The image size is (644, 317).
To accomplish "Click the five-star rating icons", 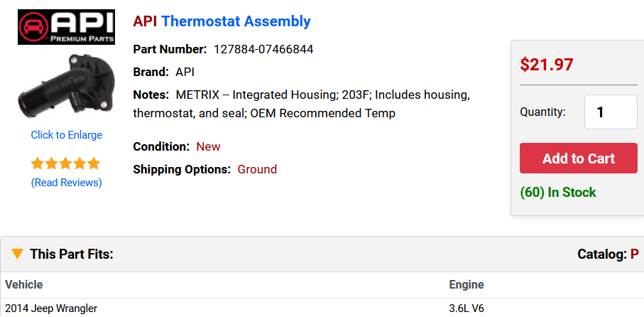I will 66,163.
